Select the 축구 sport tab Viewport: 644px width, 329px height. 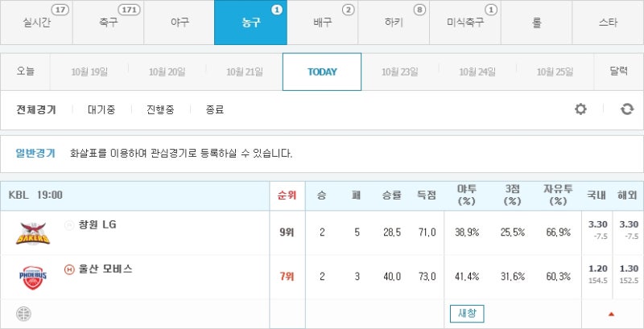(108, 23)
